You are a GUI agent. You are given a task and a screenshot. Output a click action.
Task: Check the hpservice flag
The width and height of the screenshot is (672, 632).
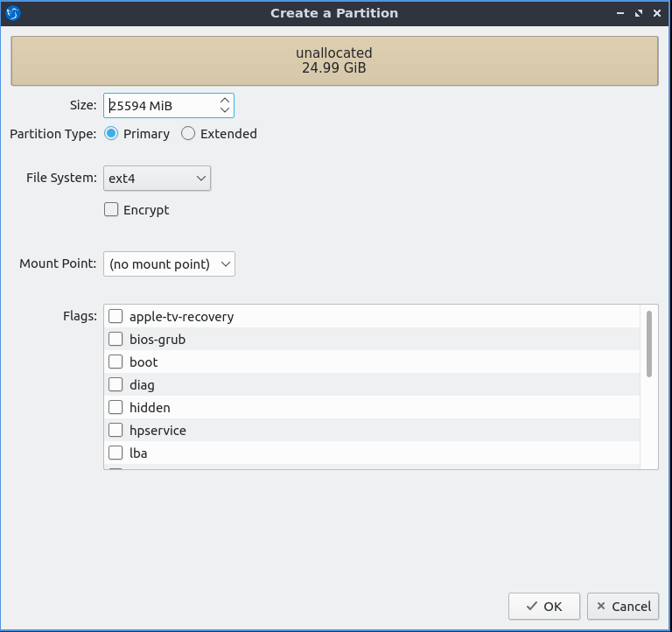(x=115, y=431)
